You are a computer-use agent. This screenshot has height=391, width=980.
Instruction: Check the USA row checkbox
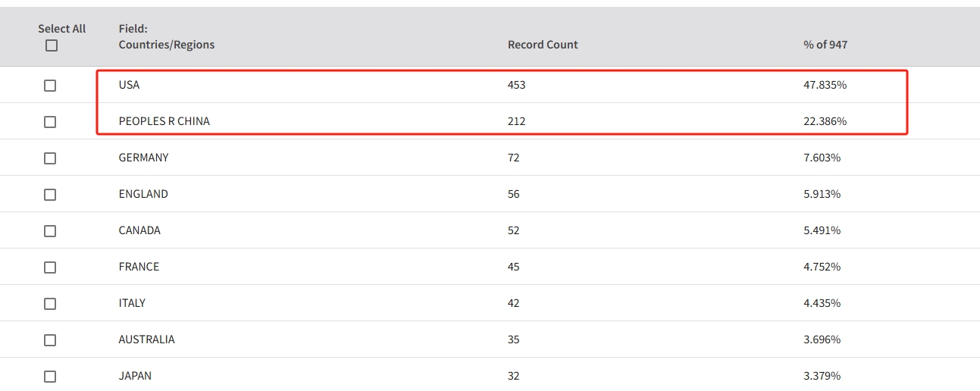50,86
